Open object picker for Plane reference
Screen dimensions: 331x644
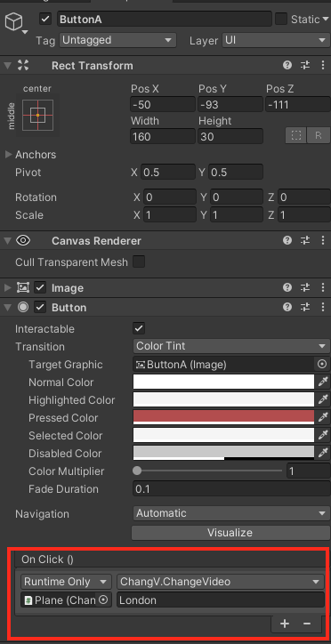coord(103,600)
